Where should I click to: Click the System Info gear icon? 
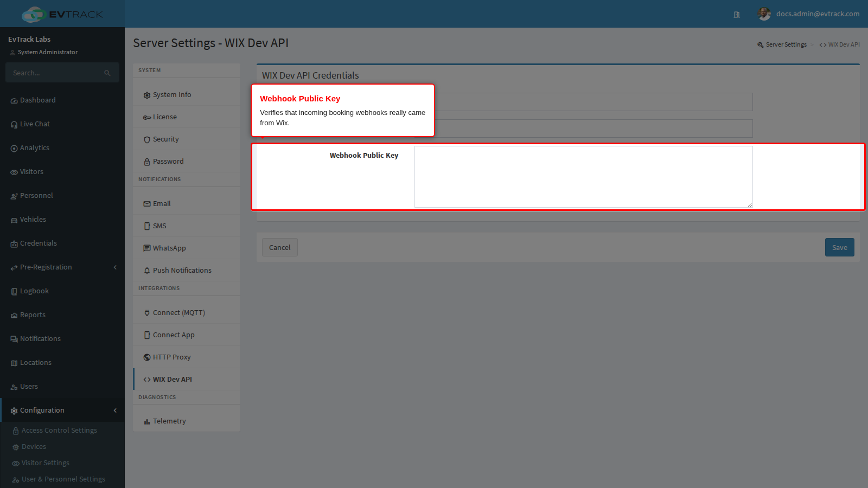(x=147, y=95)
